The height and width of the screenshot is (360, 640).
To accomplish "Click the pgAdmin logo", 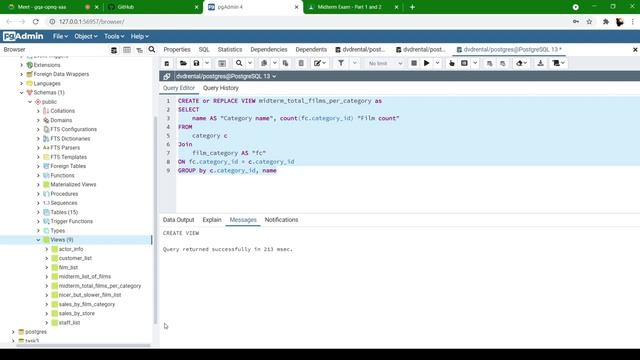I will tap(23, 36).
